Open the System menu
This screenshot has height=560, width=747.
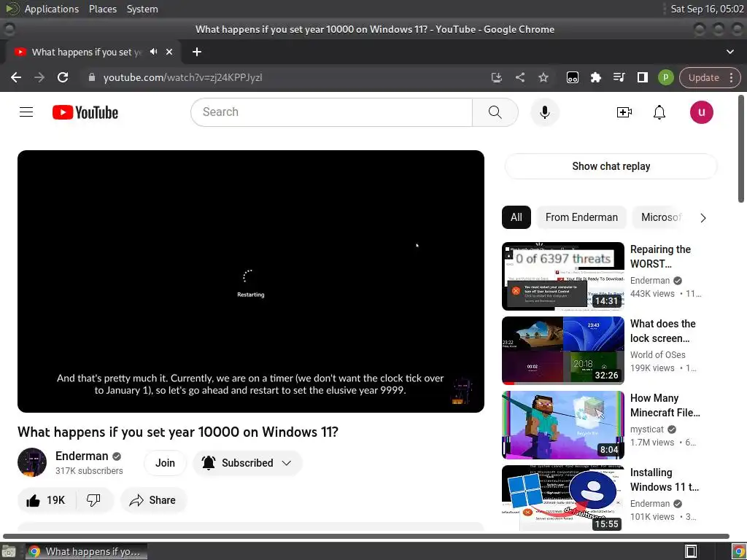click(142, 9)
